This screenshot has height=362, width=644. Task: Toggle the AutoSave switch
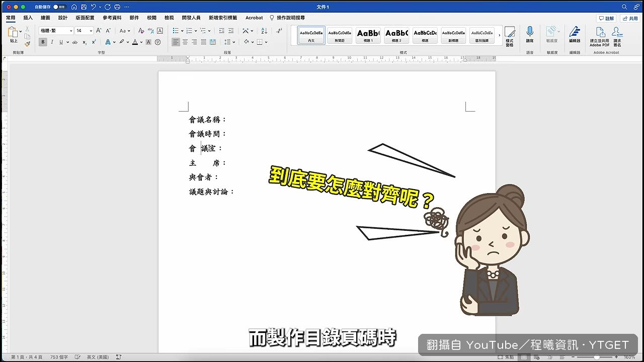pyautogui.click(x=59, y=7)
